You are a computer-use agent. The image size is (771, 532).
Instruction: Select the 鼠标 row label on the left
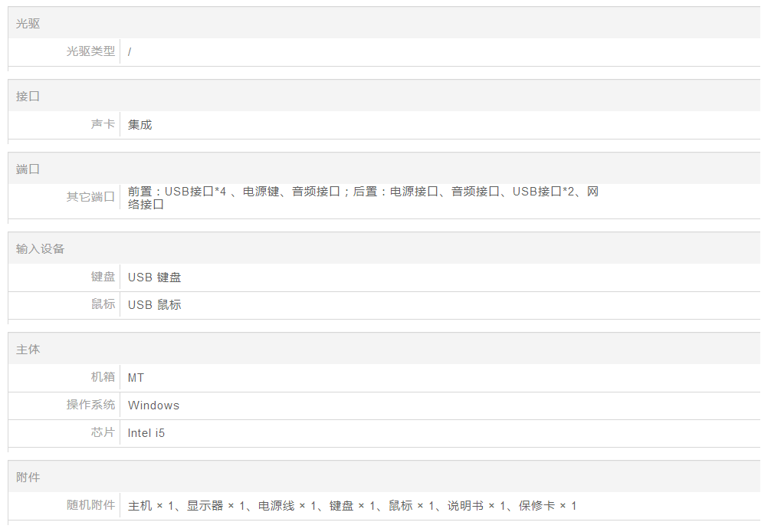click(103, 304)
